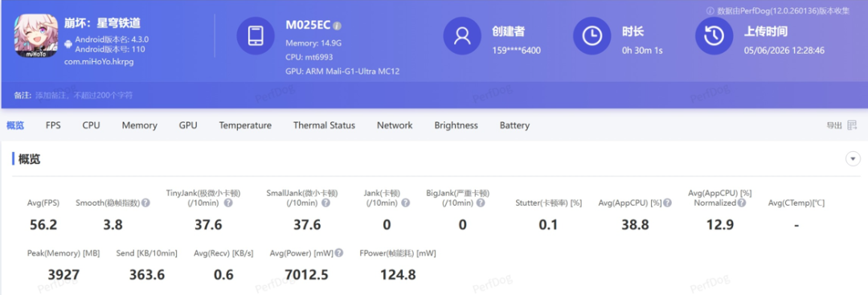Click the CPU: mt6993 text
Viewport: 868px width, 295px height.
point(309,57)
